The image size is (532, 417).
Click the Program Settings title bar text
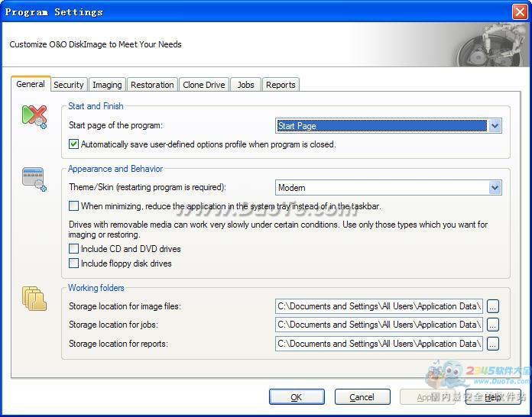pyautogui.click(x=54, y=12)
